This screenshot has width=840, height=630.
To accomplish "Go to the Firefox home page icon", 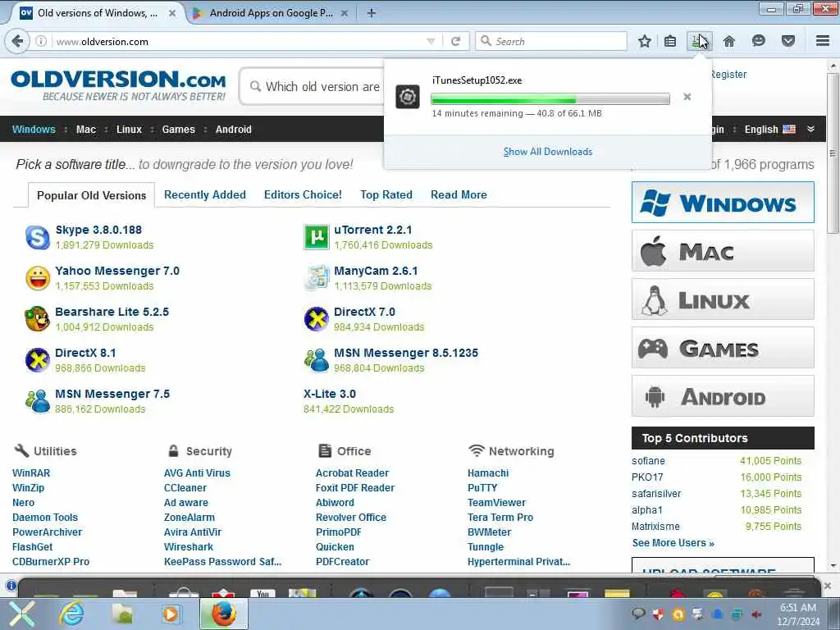I will 728,41.
